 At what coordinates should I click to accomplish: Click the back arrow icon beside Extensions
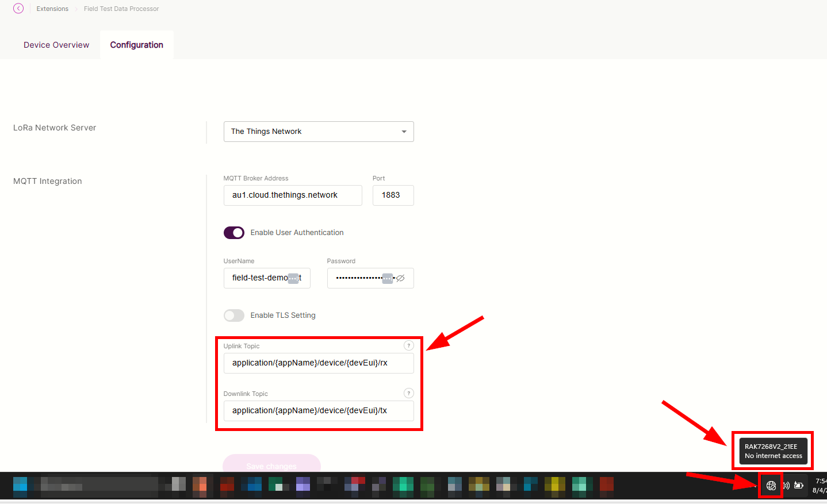coord(18,9)
